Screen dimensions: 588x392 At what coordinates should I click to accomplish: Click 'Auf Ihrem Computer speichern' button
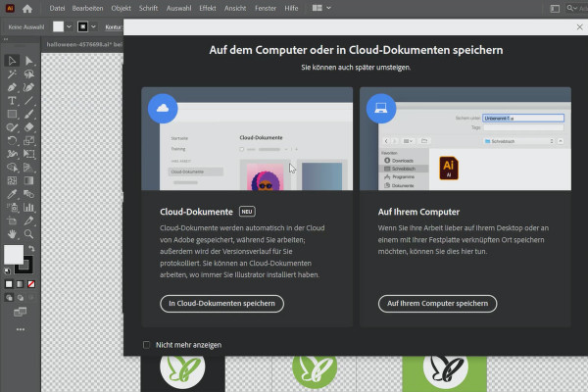point(437,304)
